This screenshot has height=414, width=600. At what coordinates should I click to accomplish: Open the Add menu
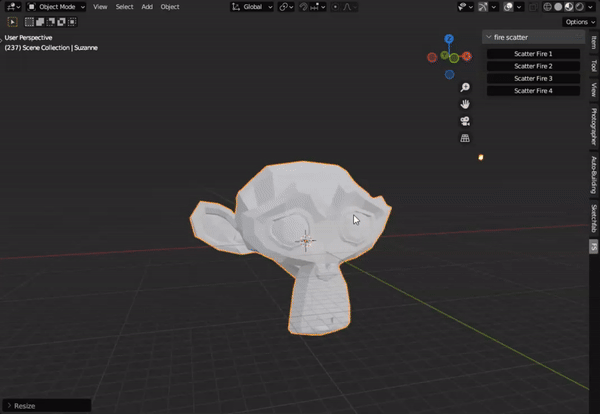coord(147,7)
